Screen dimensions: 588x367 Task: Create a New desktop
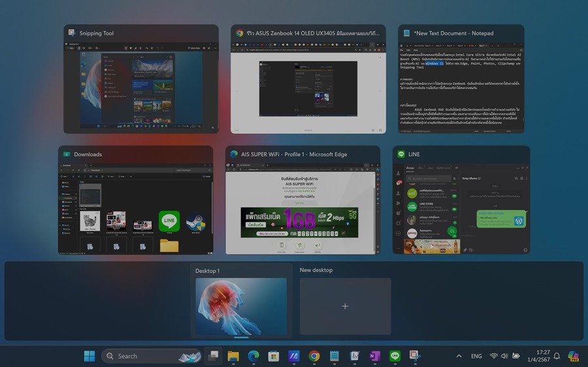[345, 306]
